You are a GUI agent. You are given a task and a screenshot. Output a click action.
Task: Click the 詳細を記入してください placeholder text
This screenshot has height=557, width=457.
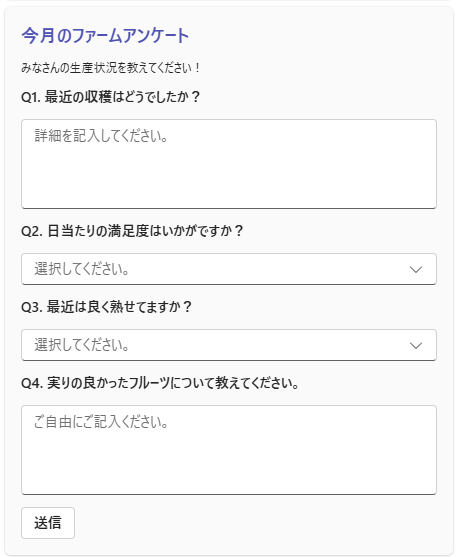point(101,136)
